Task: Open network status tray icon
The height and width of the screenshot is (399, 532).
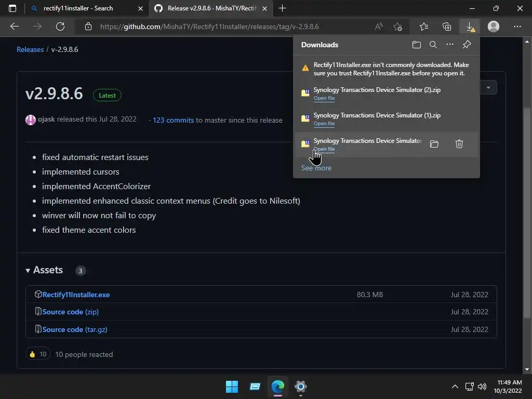Action: tap(469, 387)
